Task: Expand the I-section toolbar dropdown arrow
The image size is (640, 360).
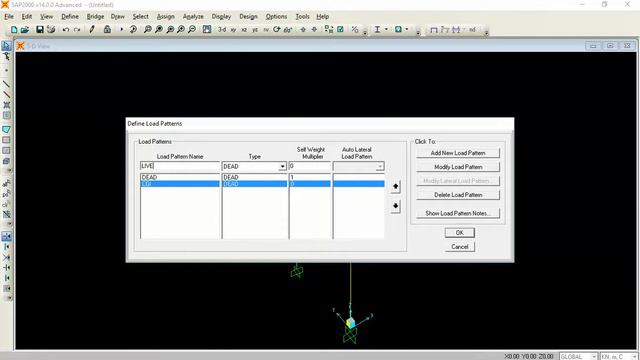Action: pyautogui.click(x=386, y=29)
